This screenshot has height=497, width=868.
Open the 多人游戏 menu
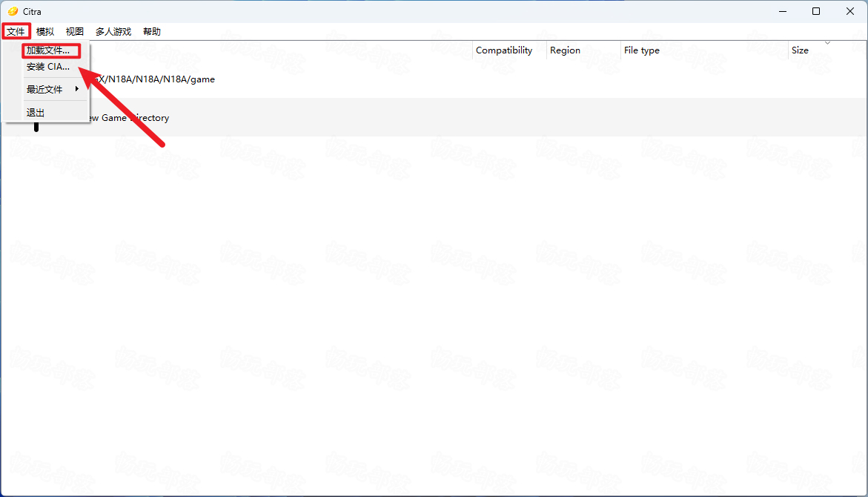click(x=113, y=32)
